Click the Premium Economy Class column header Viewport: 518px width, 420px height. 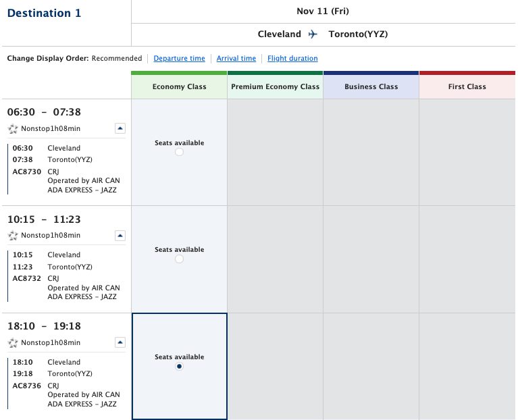pos(275,86)
